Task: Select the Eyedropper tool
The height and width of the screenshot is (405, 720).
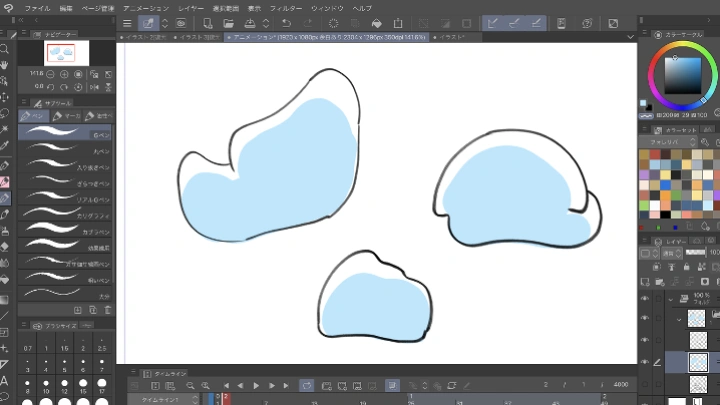Action: 4,146
